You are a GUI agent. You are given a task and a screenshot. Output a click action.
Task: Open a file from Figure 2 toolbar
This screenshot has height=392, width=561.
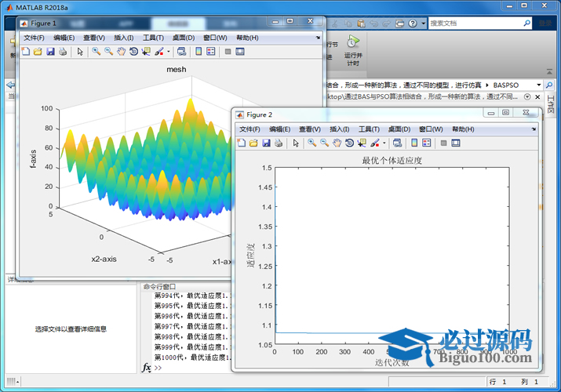pyautogui.click(x=253, y=143)
